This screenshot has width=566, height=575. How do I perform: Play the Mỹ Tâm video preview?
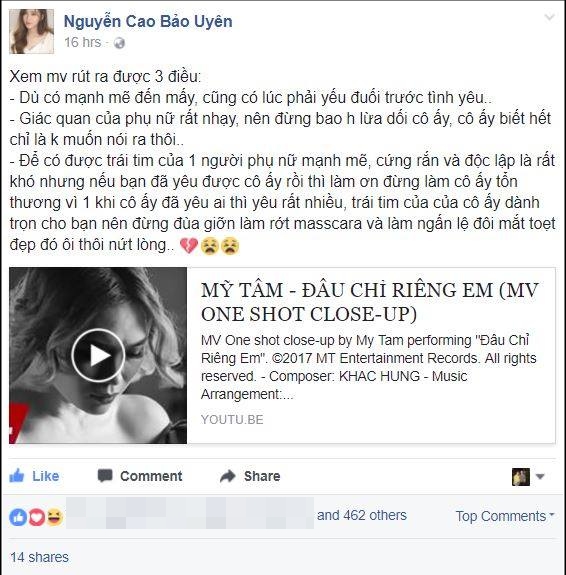[x=98, y=355]
